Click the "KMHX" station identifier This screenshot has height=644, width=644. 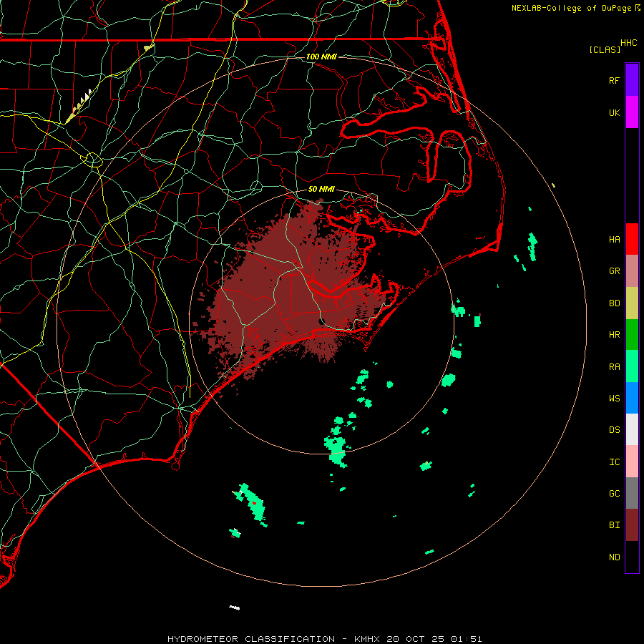(367, 639)
